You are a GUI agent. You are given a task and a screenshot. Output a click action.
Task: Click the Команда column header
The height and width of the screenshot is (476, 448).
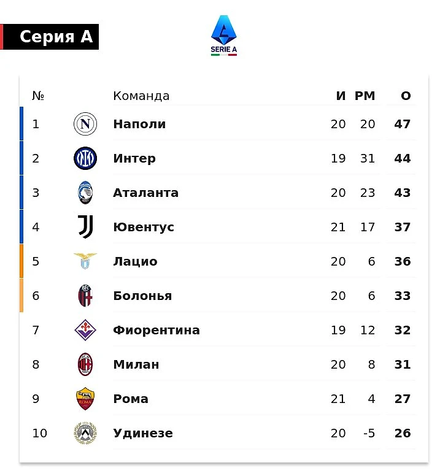point(141,96)
